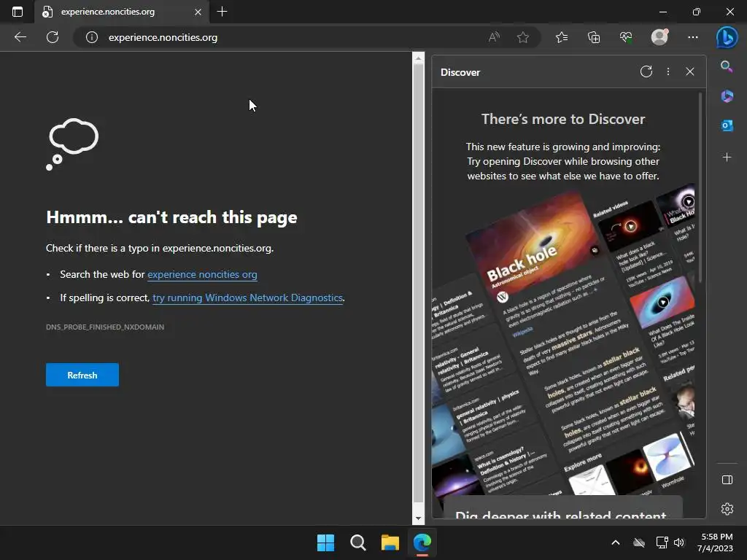Add this page to favorites star
Image resolution: width=747 pixels, height=560 pixels.
point(522,37)
